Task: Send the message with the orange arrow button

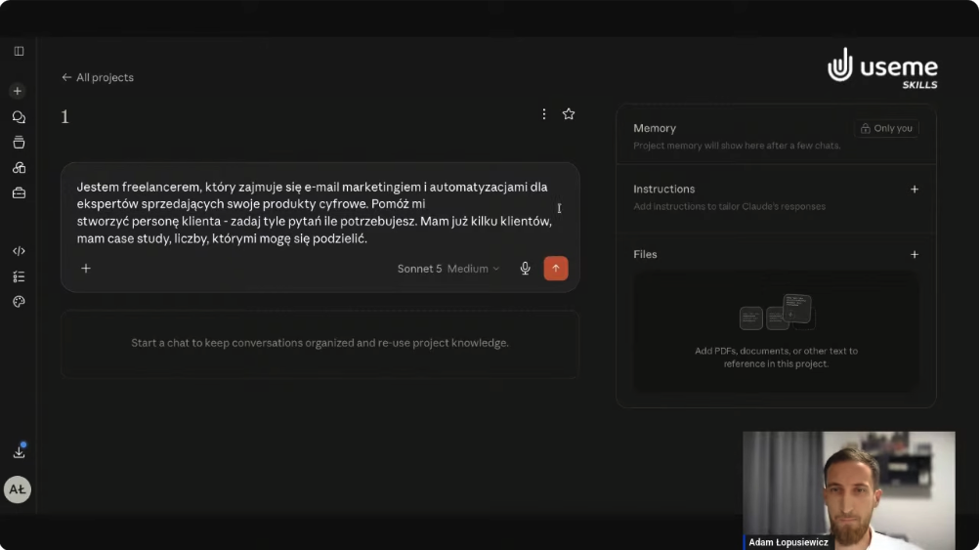Action: click(x=556, y=268)
